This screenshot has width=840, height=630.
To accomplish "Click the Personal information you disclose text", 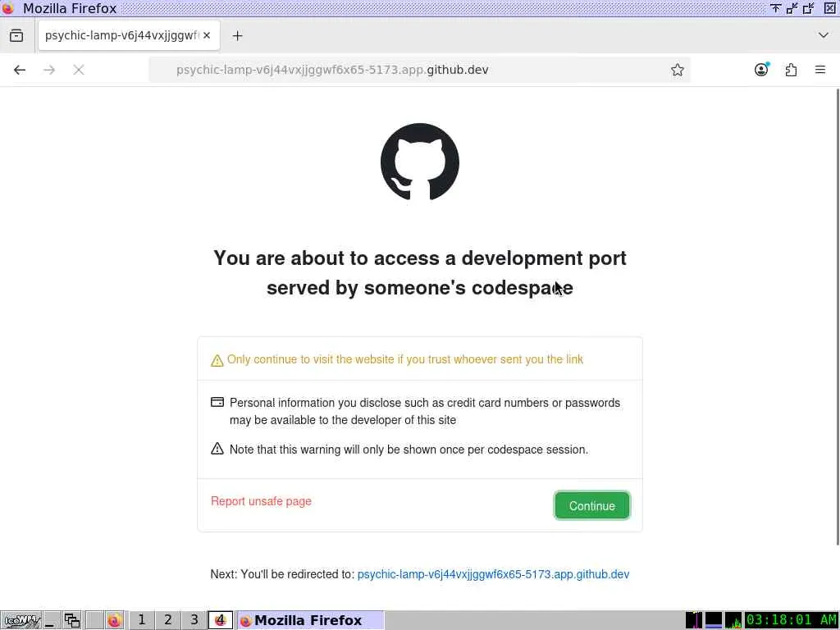I will (x=425, y=411).
